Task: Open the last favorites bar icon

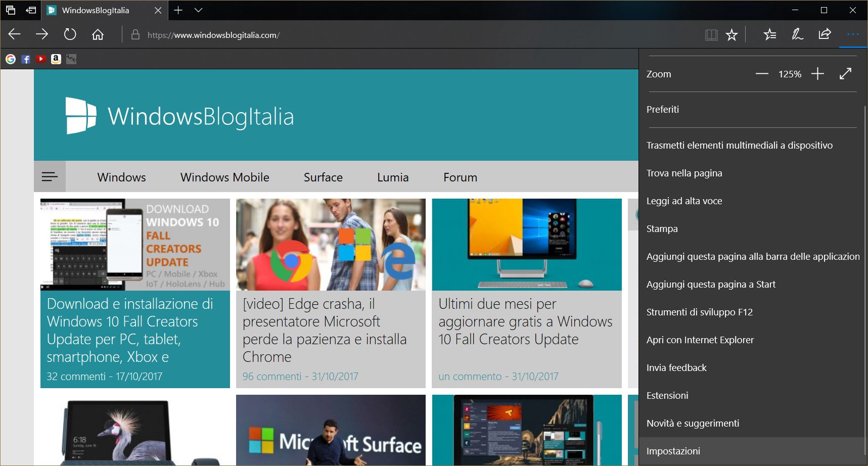Action: point(71,59)
